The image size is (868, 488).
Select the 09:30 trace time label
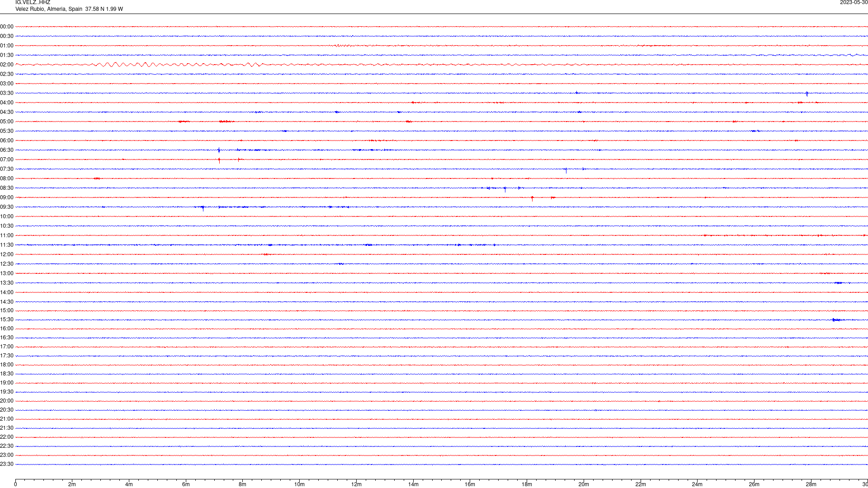pyautogui.click(x=7, y=207)
